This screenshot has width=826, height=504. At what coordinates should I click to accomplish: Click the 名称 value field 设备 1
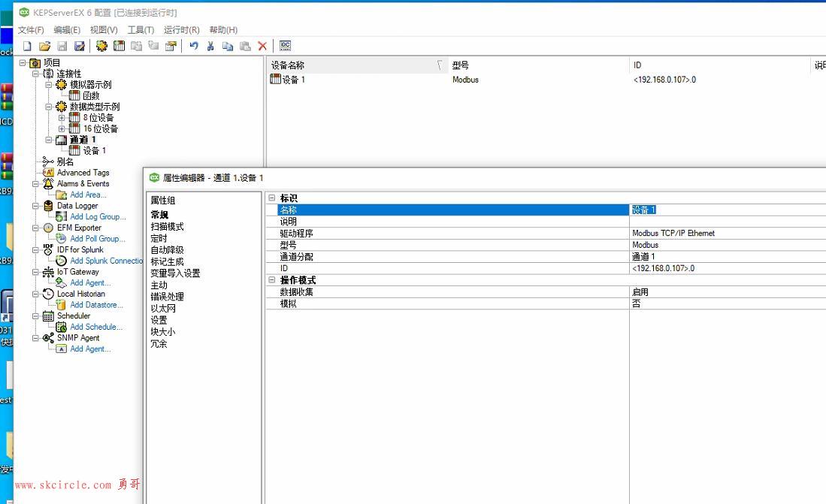tap(728, 210)
